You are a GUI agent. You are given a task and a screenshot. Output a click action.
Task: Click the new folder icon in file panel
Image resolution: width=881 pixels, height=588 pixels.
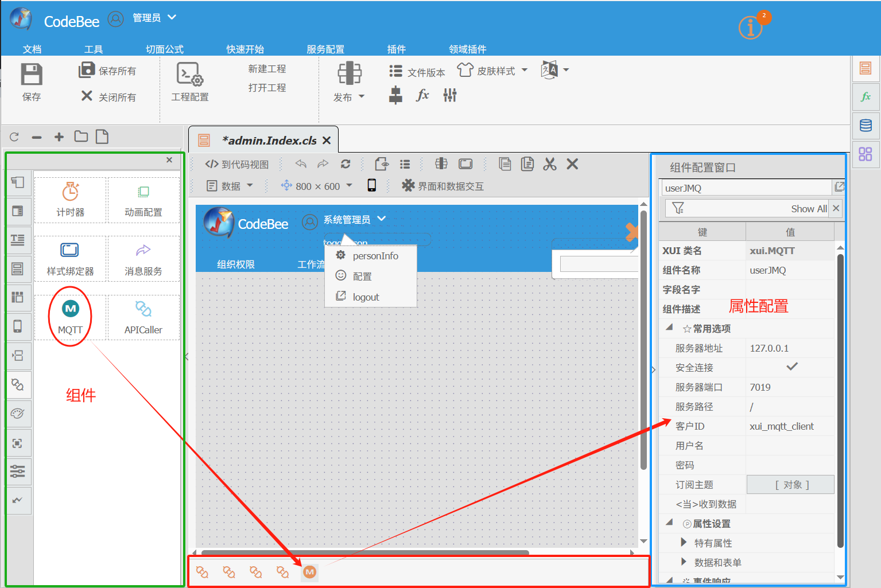click(81, 137)
